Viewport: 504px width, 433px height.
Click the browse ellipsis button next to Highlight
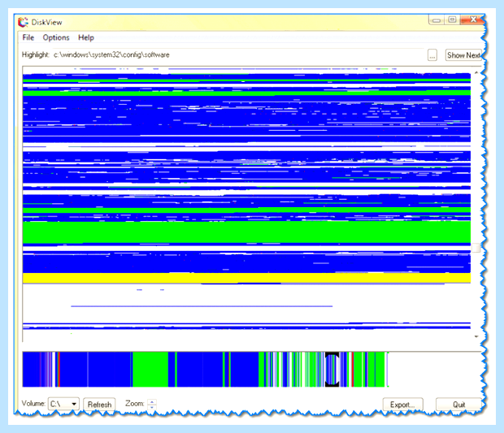coord(432,55)
